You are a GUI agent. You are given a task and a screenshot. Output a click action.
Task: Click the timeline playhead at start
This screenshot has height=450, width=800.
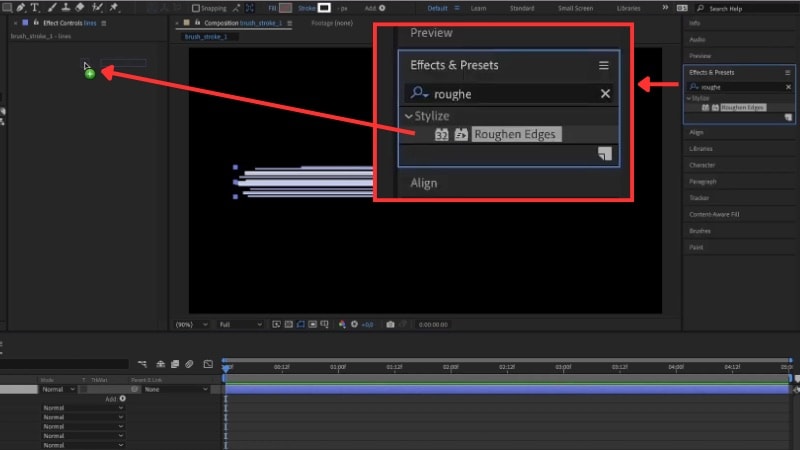tap(225, 367)
